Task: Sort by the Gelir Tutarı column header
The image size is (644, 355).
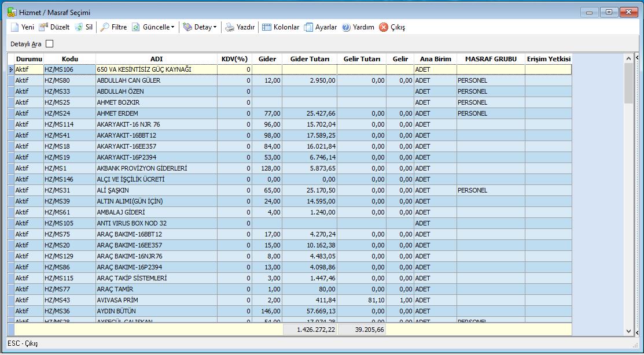Action: pyautogui.click(x=362, y=59)
